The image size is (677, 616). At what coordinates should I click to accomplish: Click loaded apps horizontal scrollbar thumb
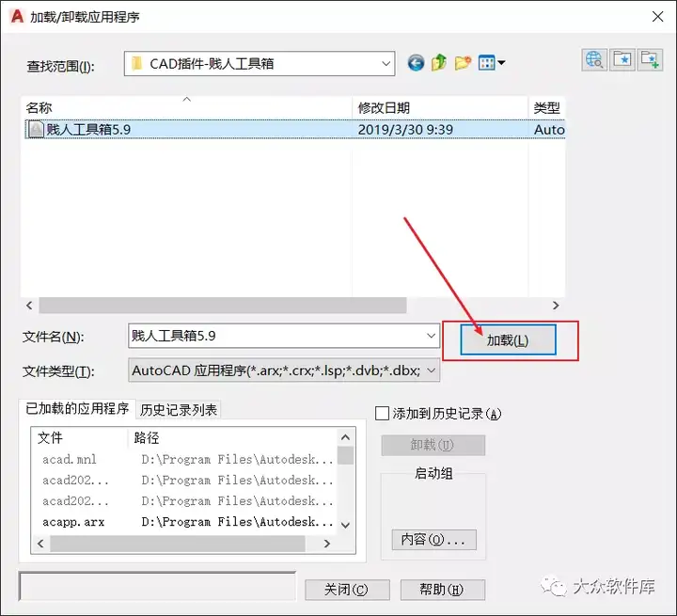[x=178, y=544]
